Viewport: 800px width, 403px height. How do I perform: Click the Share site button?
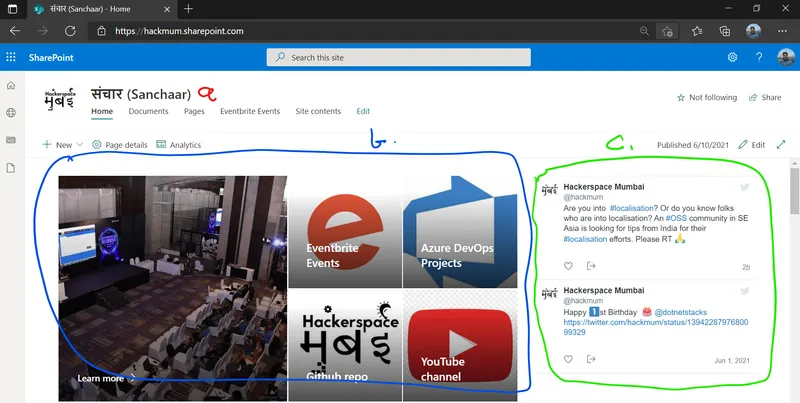tap(764, 98)
